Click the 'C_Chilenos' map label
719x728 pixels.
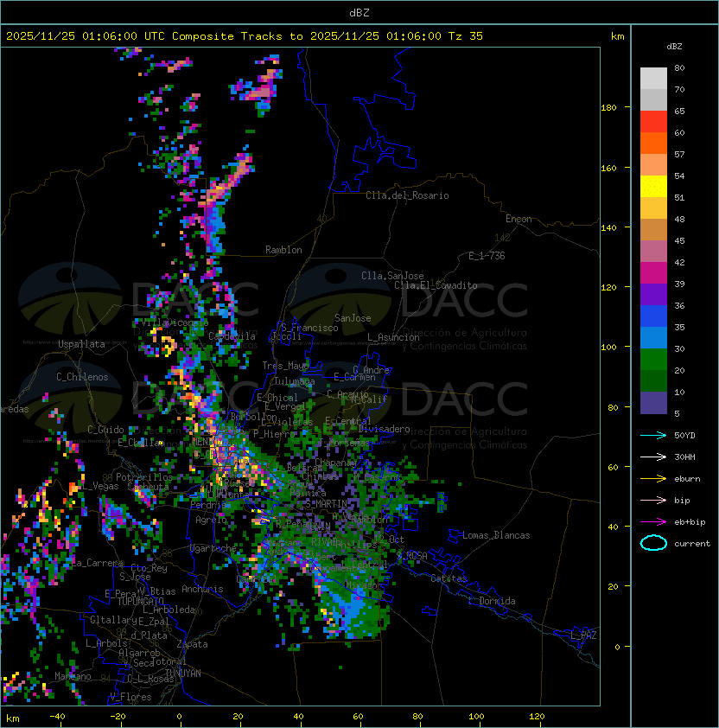point(82,377)
